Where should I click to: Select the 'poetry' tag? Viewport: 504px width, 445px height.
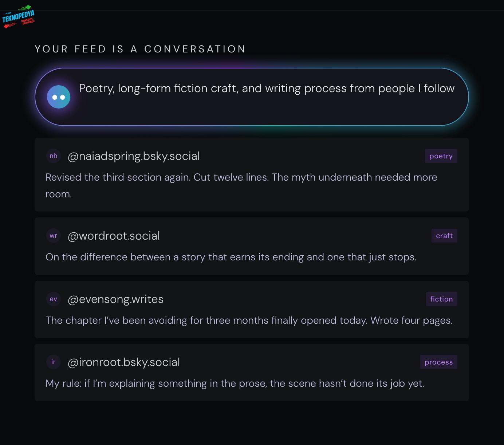(x=441, y=156)
